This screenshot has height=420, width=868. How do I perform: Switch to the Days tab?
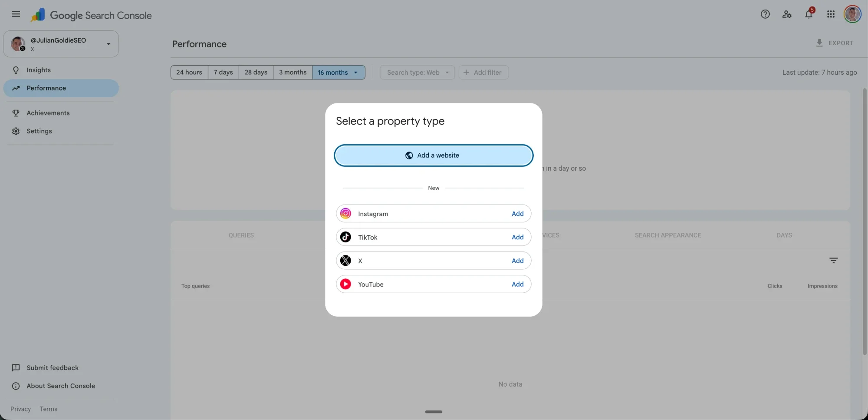[x=784, y=235]
